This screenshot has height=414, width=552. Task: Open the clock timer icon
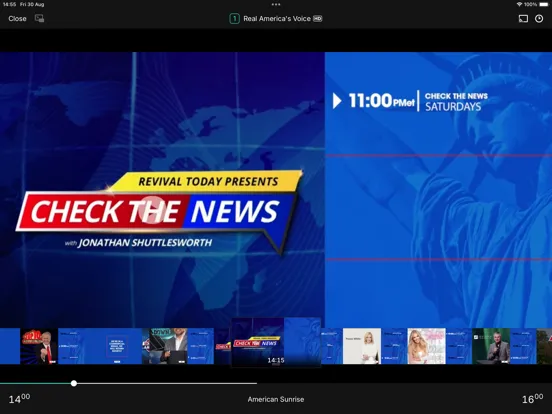point(539,19)
